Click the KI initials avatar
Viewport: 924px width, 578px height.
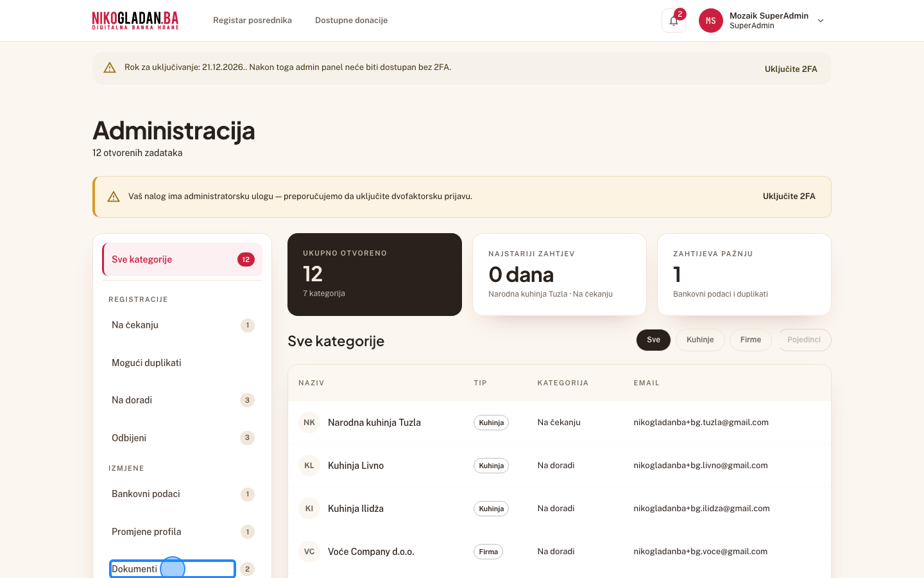click(x=309, y=509)
